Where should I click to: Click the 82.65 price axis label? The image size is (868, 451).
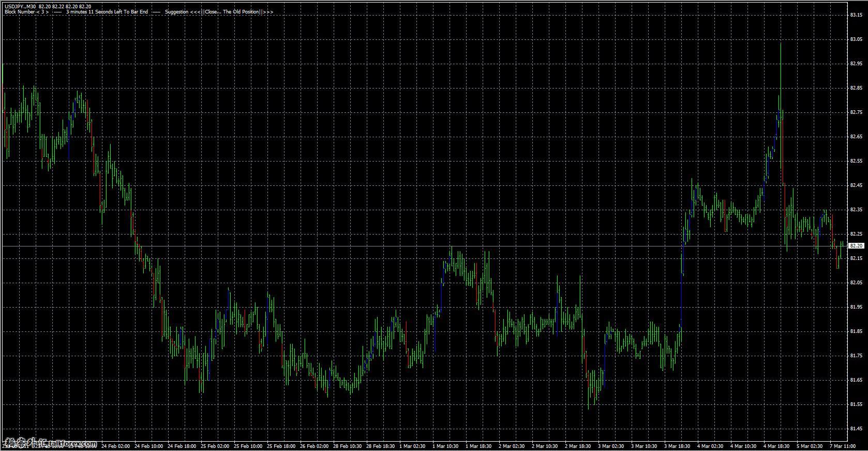(x=856, y=137)
